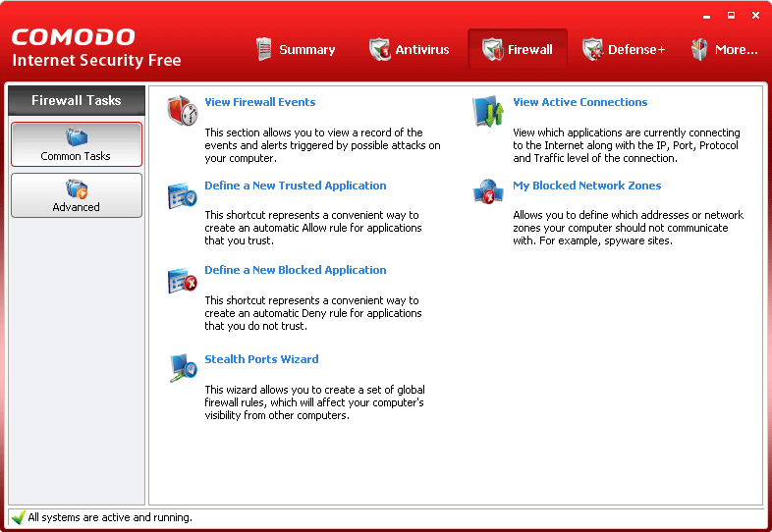The height and width of the screenshot is (532, 772).
Task: Open the Summary tab
Action: click(x=296, y=49)
